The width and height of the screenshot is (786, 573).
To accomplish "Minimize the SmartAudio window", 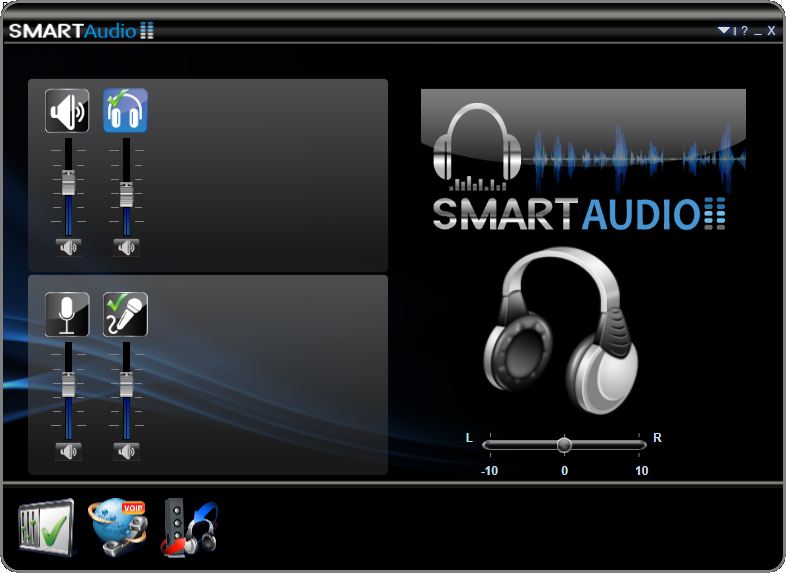I will (x=758, y=33).
